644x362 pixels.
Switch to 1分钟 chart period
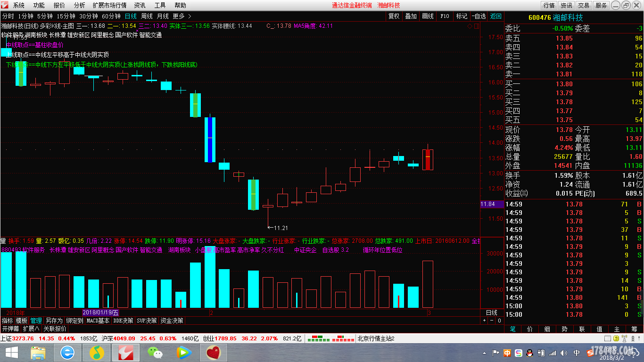tap(26, 16)
